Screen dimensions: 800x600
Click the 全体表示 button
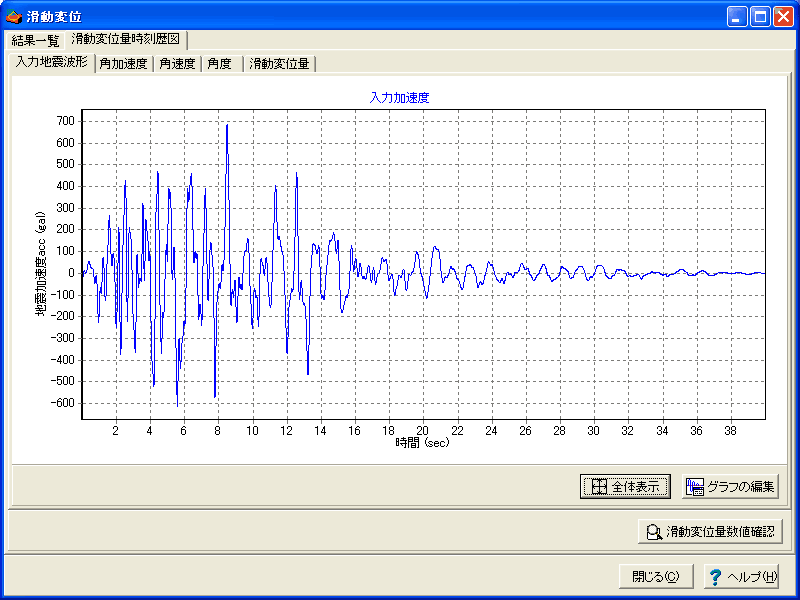click(625, 486)
